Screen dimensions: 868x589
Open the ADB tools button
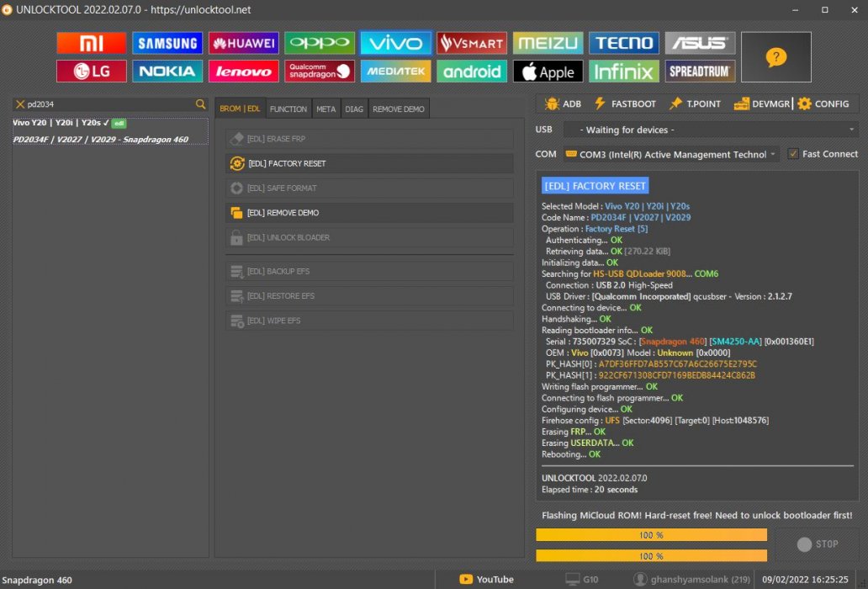click(x=563, y=103)
